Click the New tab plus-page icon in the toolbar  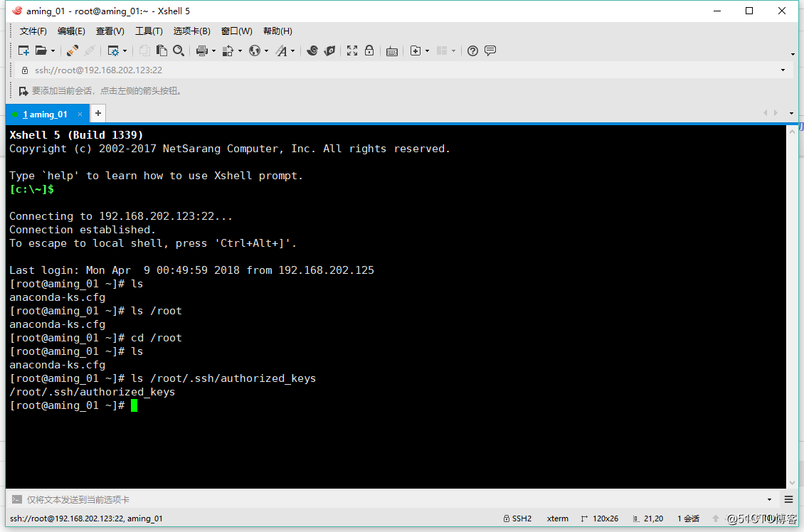[416, 50]
